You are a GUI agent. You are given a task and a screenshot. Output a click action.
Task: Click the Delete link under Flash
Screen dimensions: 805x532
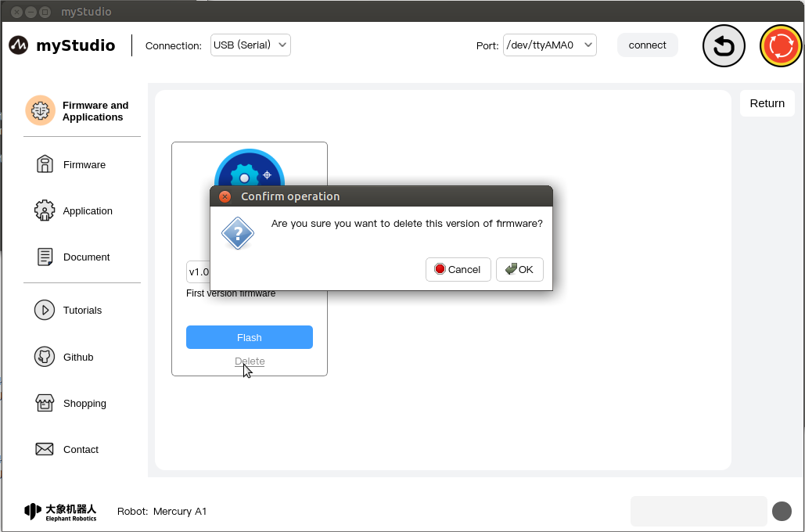click(x=250, y=361)
